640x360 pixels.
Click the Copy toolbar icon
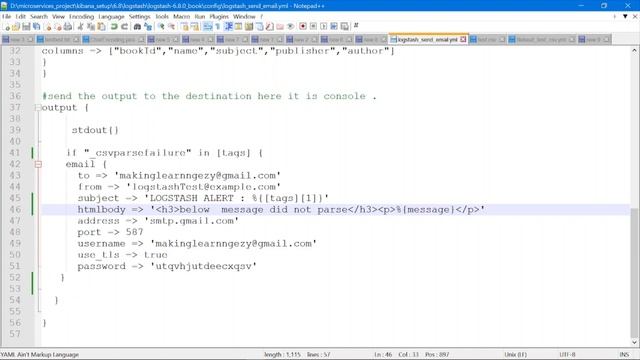point(91,27)
